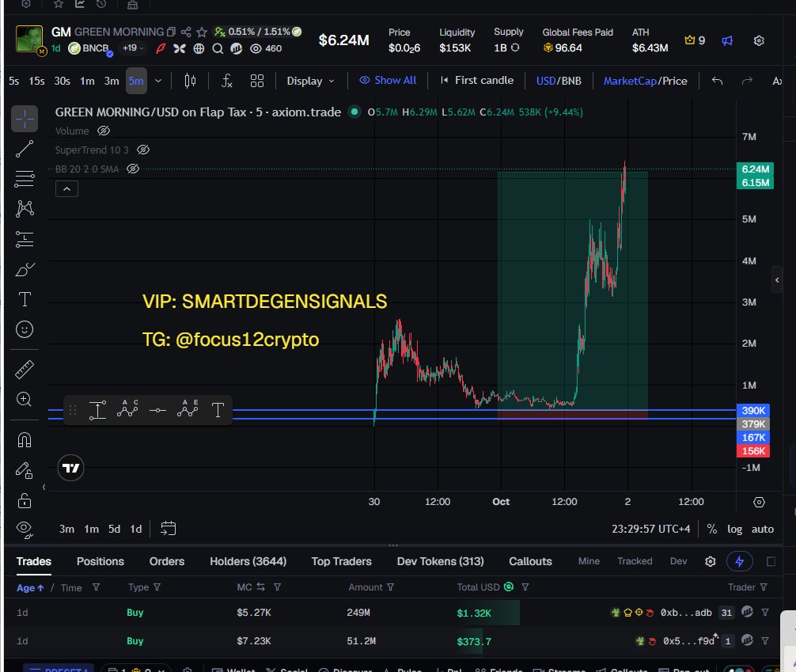Toggle SuperTrend 10 3 visibility
Image resolution: width=796 pixels, height=672 pixels.
(143, 150)
